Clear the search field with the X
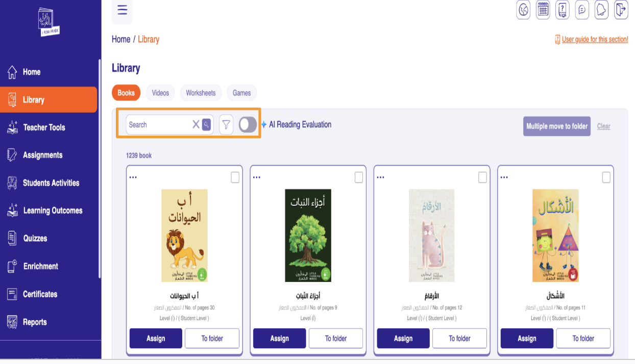The image size is (635, 364). (x=196, y=124)
